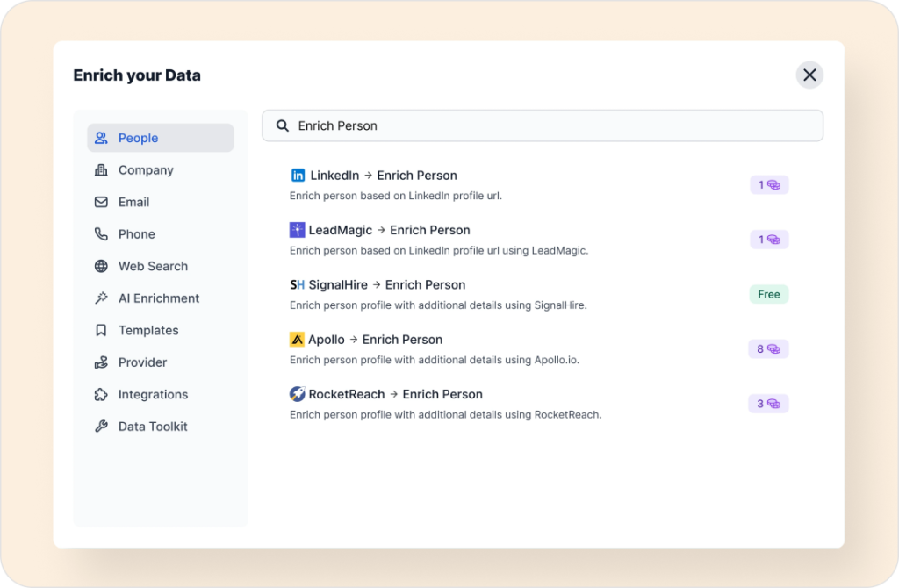Click the Data Toolkit wrench icon
This screenshot has width=899, height=588.
click(x=101, y=427)
